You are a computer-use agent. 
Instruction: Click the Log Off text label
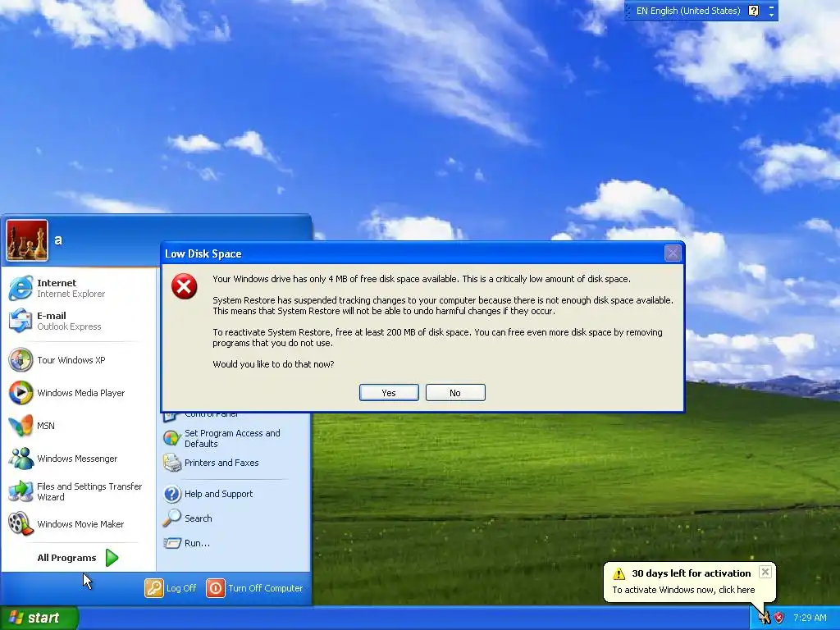tap(181, 588)
